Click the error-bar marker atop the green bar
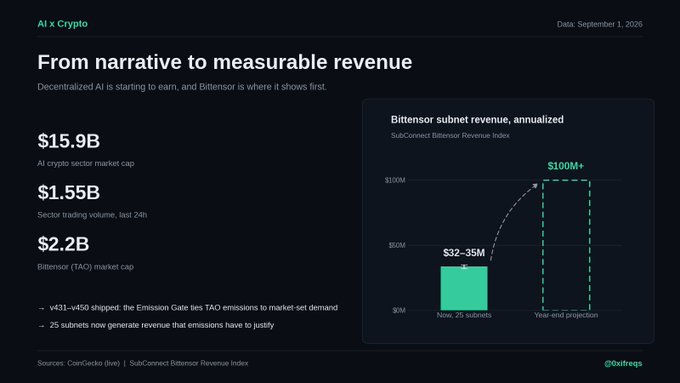 click(x=464, y=266)
